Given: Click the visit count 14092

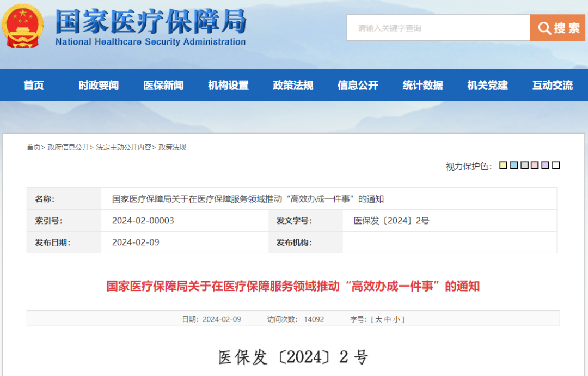Looking at the screenshot, I should (x=314, y=319).
